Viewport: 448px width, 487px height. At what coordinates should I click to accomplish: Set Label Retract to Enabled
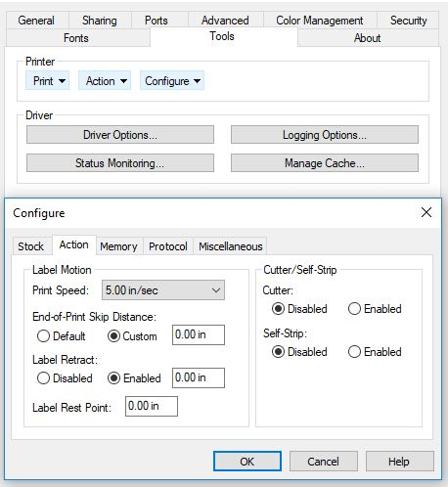point(134,378)
